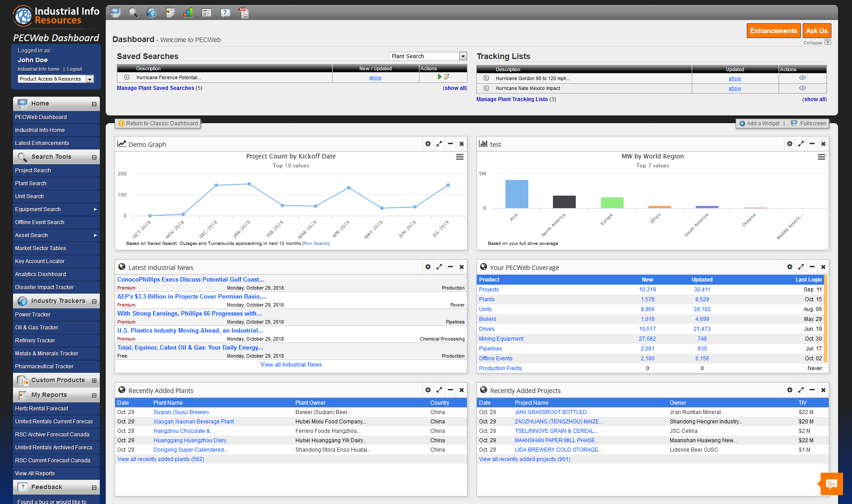
Task: Open the bar chart analytics toolbar icon
Action: (188, 13)
